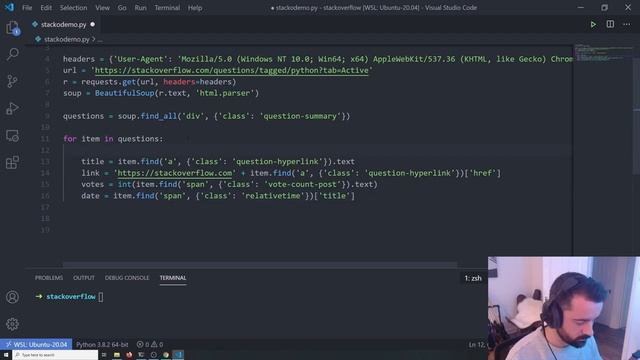Click 'find_all' on line 9
The height and width of the screenshot is (360, 640).
click(x=158, y=116)
